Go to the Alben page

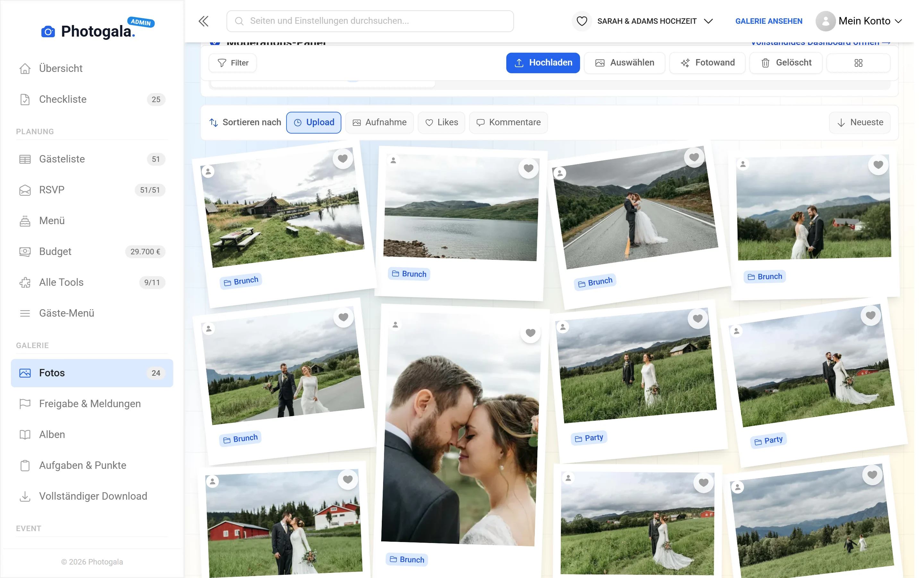[92, 435]
